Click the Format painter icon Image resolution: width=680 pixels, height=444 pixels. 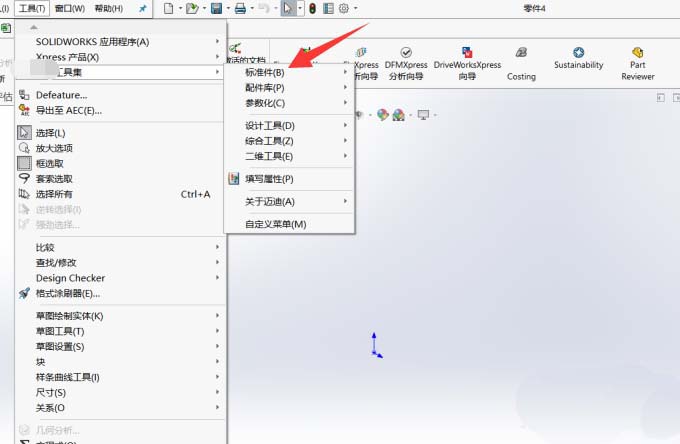24,293
